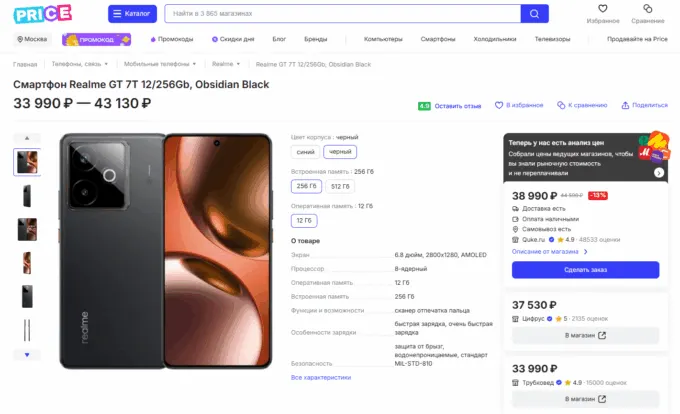
Task: Click the search magnifier button
Action: pyautogui.click(x=534, y=14)
